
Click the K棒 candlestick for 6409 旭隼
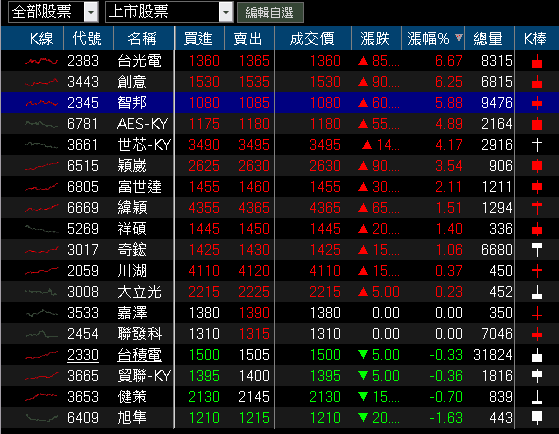coord(537,418)
